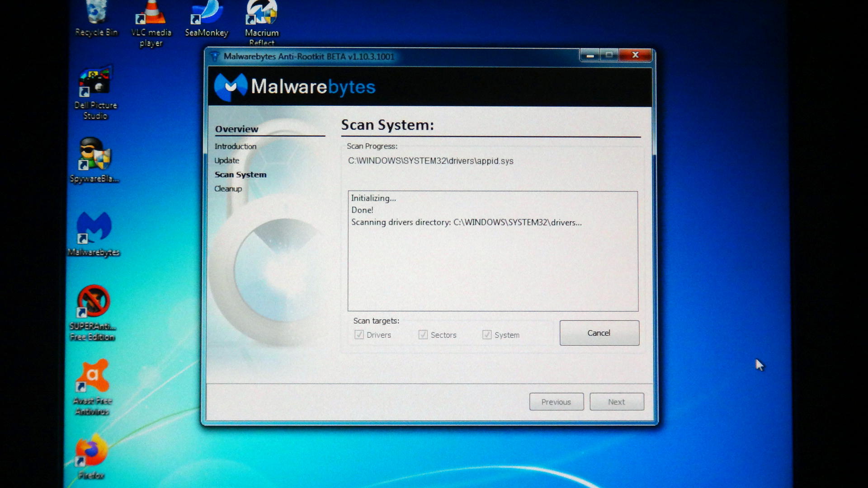Viewport: 868px width, 488px height.
Task: Open SUPERAntiSpyware Free Edition shortcut
Action: [93, 313]
